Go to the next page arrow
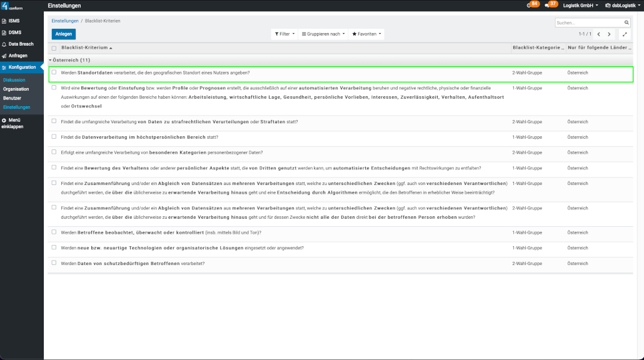The width and height of the screenshot is (644, 360). 610,34
